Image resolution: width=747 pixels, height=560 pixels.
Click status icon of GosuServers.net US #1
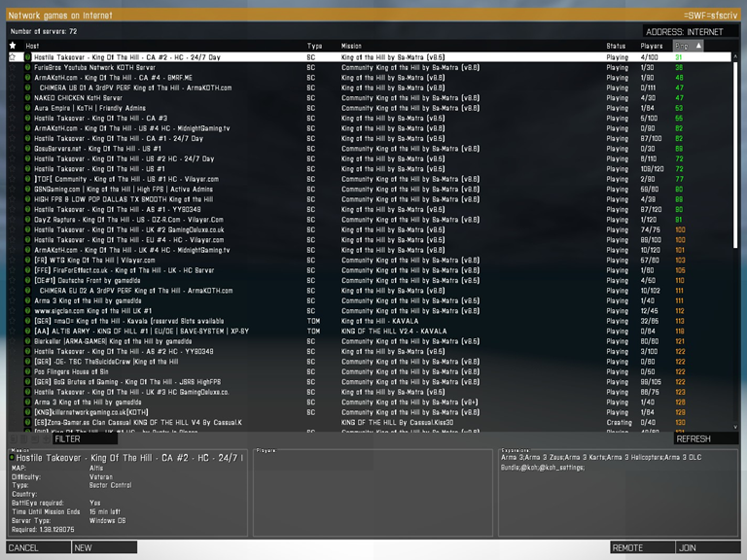pos(27,149)
